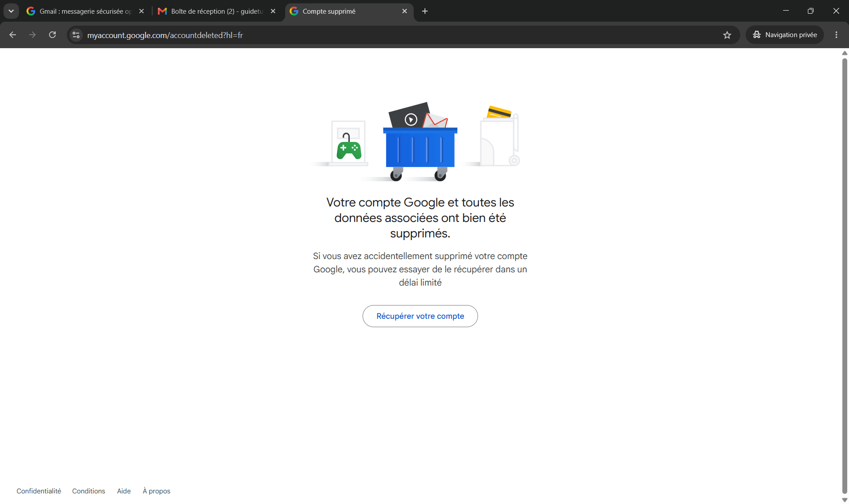Viewport: 849px width, 504px height.
Task: Bookmark this page with star icon
Action: [x=727, y=35]
